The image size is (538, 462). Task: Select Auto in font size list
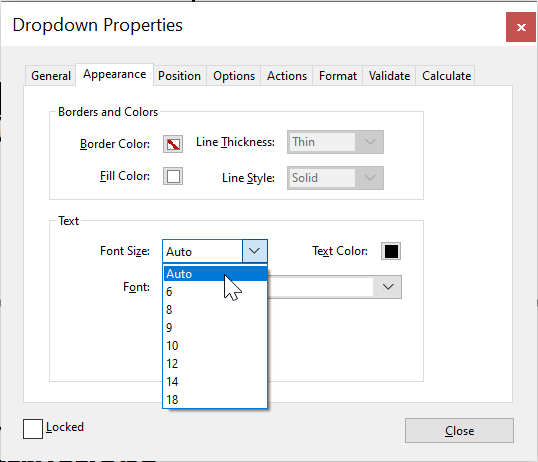click(x=215, y=274)
